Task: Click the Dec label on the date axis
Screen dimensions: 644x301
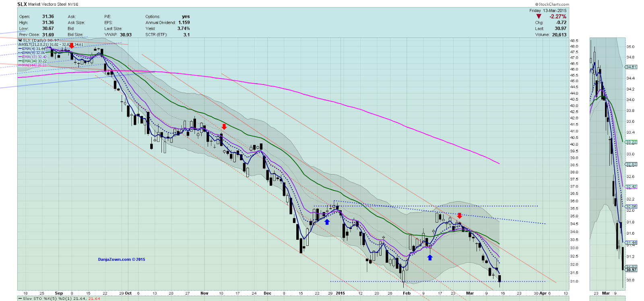Action: [x=267, y=293]
